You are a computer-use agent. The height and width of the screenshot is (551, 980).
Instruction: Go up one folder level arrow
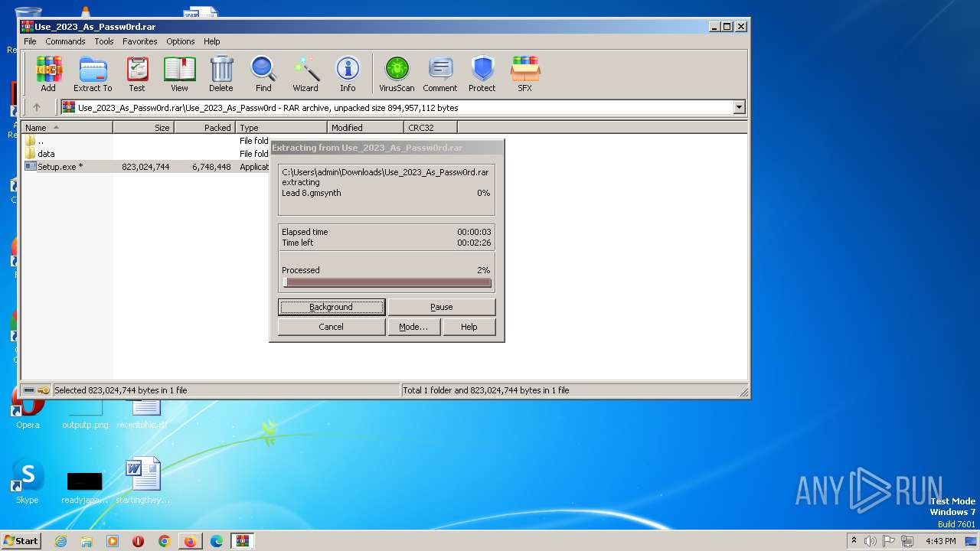tap(36, 107)
